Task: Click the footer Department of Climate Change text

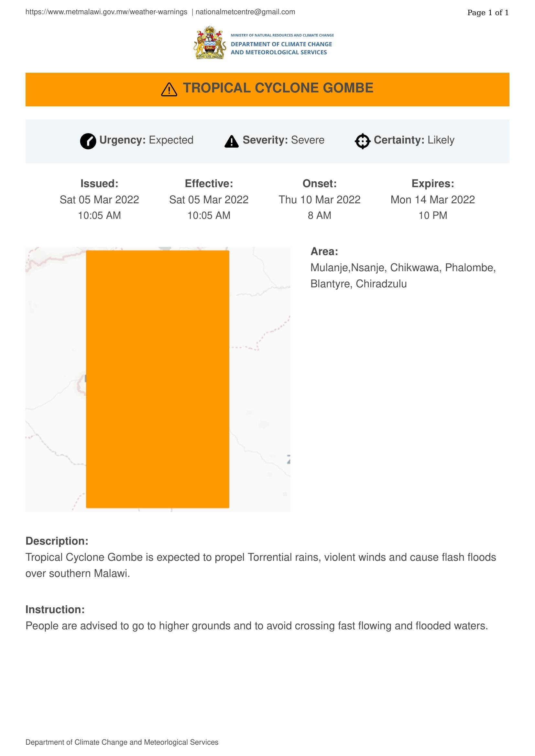Action: (x=122, y=742)
